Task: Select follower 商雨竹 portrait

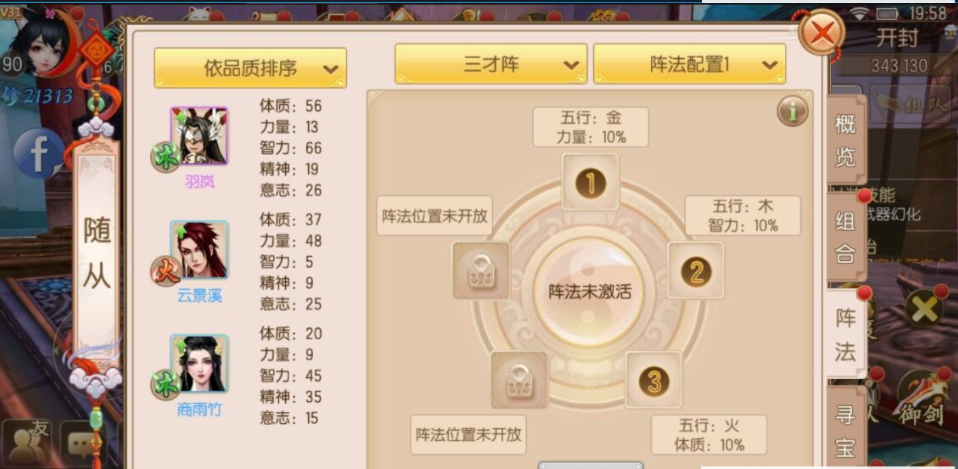Action: click(x=199, y=364)
